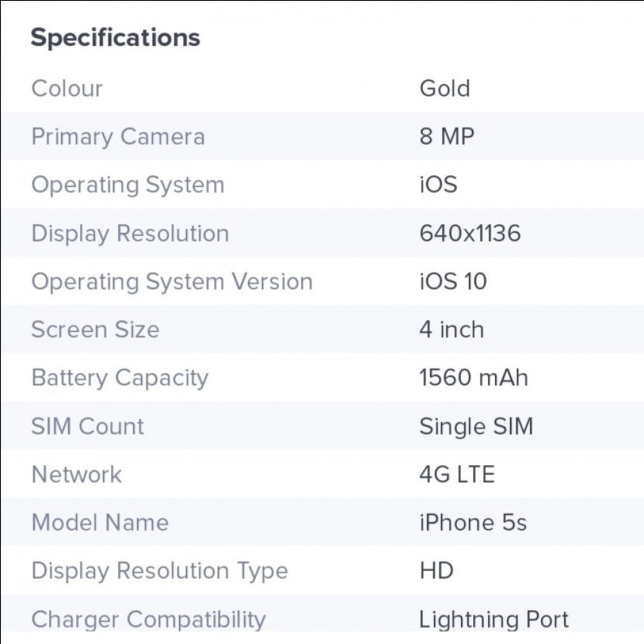The width and height of the screenshot is (644, 644).
Task: Tap the Lightning Port value
Action: [494, 620]
